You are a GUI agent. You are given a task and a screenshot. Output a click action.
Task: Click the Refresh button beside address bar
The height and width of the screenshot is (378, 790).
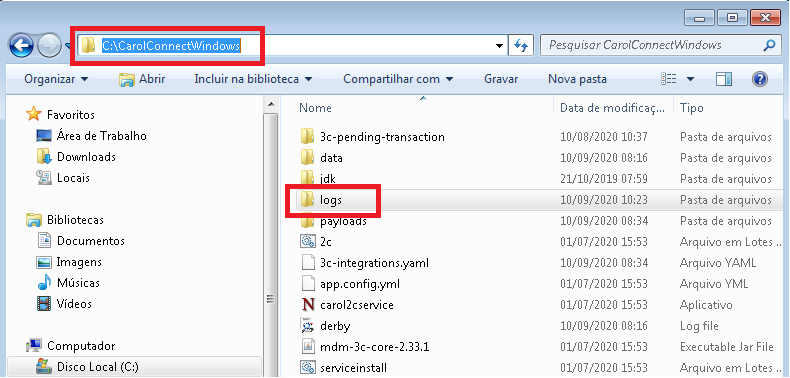[x=520, y=46]
